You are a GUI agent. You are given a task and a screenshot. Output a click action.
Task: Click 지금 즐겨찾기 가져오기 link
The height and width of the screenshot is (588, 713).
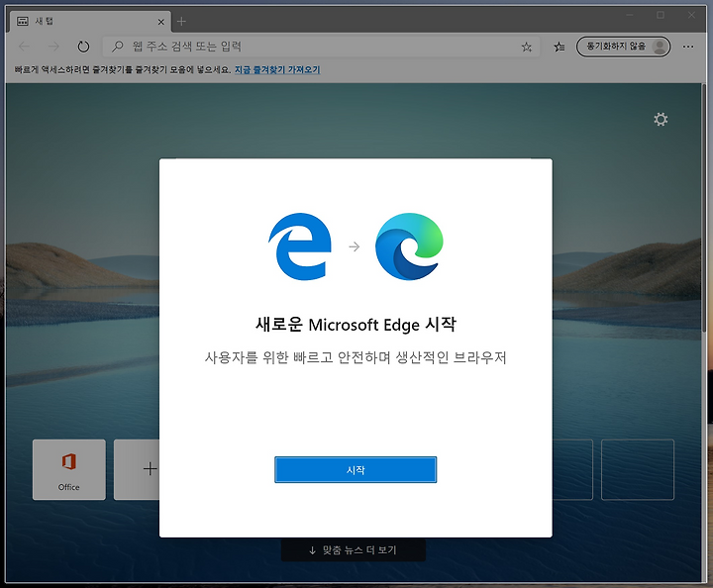pyautogui.click(x=277, y=70)
